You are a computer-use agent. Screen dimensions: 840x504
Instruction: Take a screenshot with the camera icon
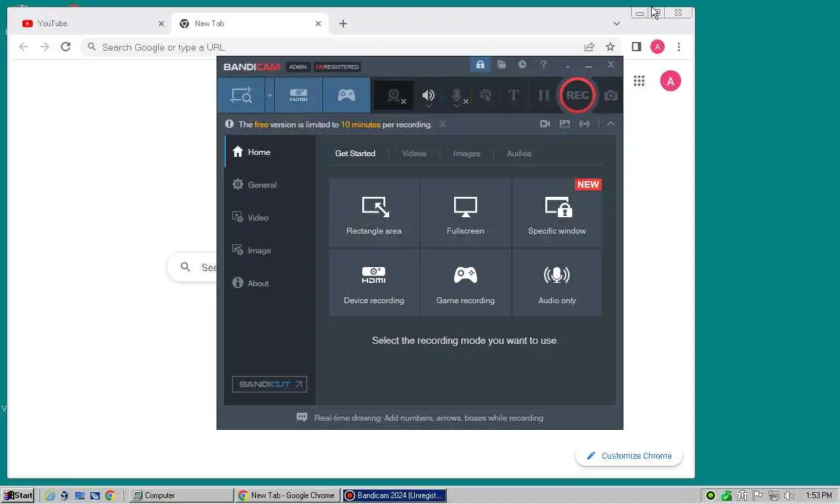point(611,96)
